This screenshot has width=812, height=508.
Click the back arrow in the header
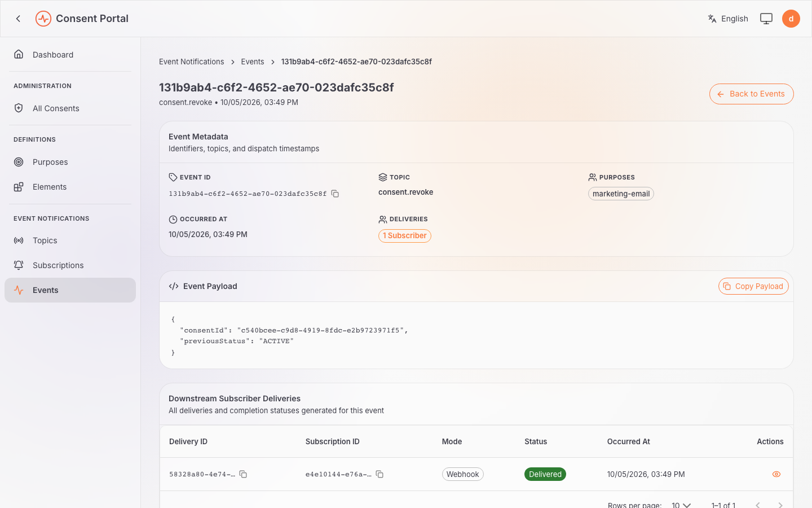tap(18, 19)
